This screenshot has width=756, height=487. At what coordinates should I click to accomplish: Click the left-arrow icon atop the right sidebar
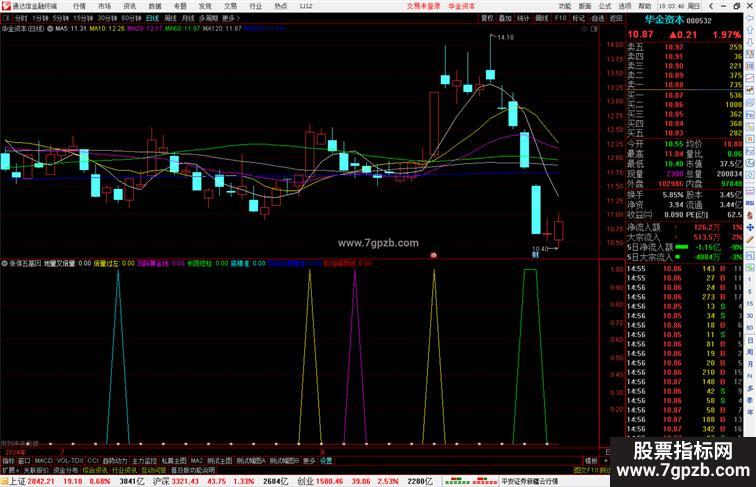coord(750,18)
